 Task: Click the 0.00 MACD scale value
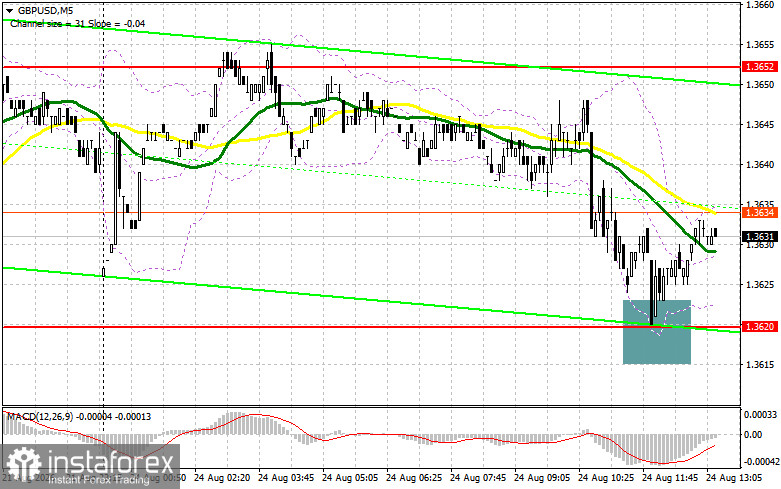tap(753, 434)
